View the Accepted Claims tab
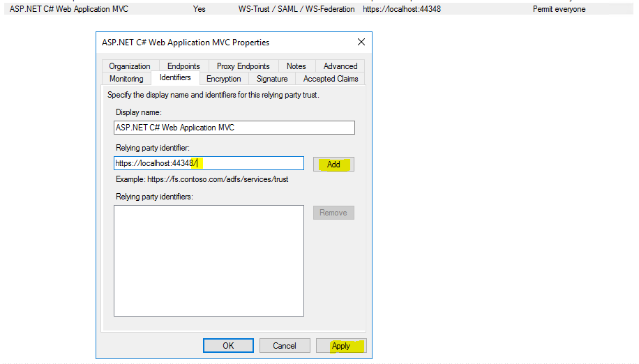 (331, 79)
